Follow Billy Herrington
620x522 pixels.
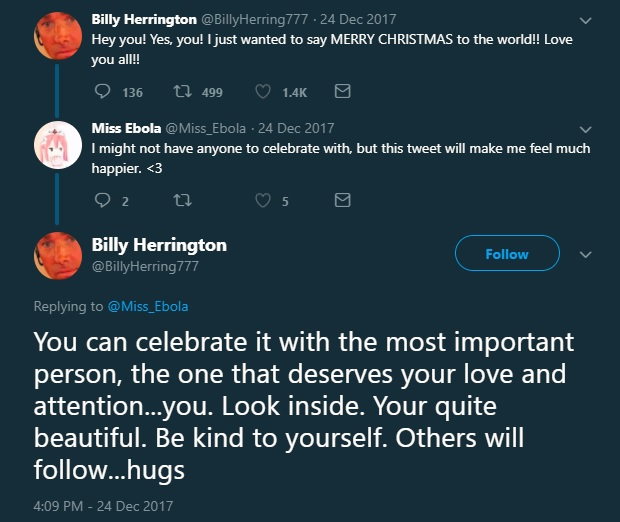pyautogui.click(x=507, y=253)
